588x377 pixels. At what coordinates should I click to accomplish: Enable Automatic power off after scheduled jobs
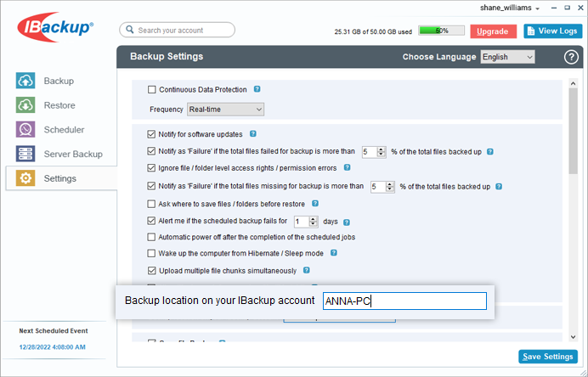click(152, 236)
